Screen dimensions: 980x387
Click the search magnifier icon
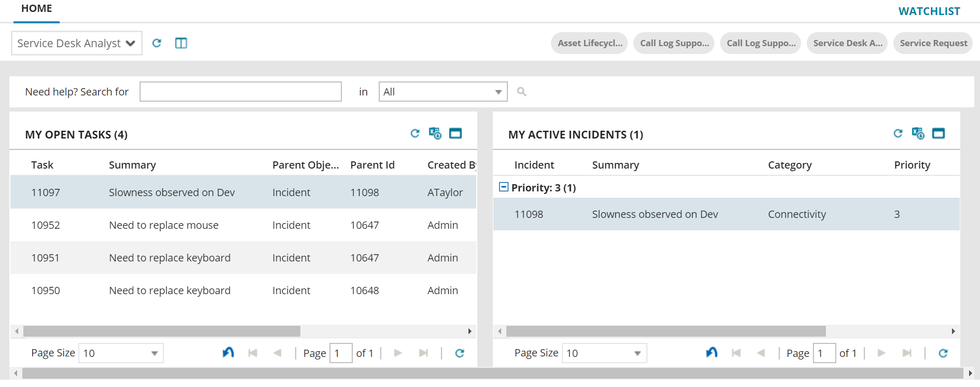coord(521,92)
